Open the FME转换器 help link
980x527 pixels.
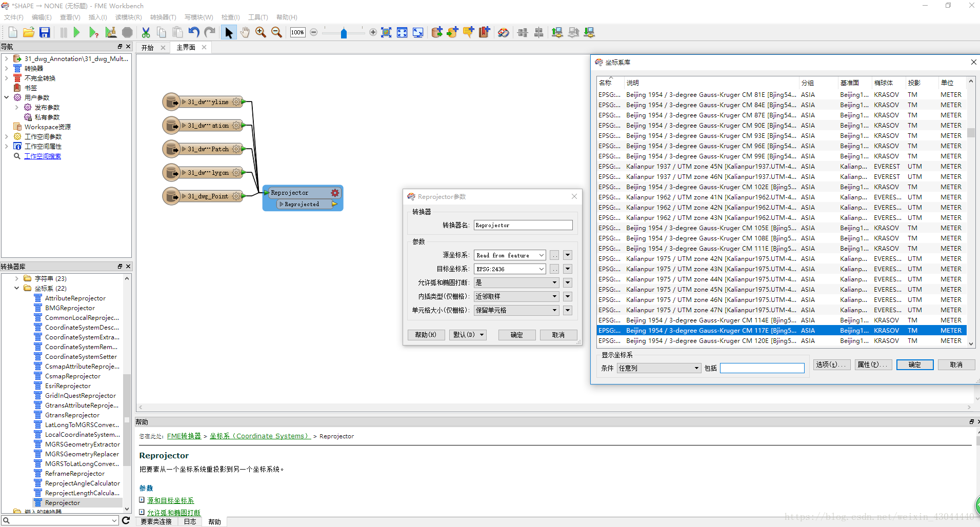point(184,436)
